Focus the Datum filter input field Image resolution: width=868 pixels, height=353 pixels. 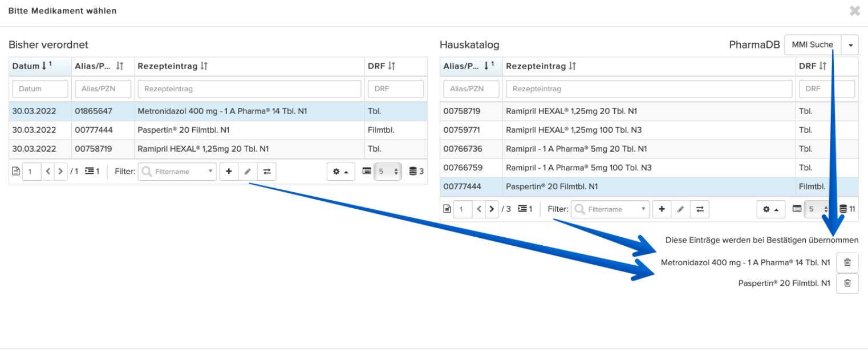click(x=40, y=89)
